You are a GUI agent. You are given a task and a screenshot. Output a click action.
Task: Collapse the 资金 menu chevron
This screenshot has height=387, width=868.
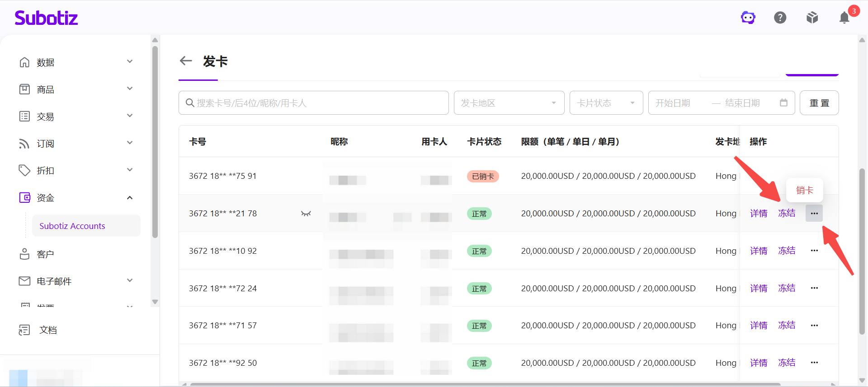tap(130, 198)
